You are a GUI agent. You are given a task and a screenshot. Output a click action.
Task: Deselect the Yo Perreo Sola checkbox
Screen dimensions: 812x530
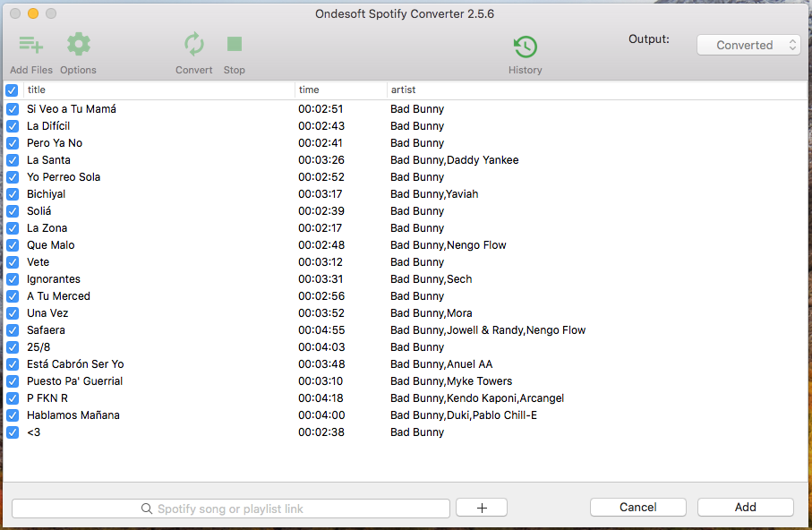[13, 177]
